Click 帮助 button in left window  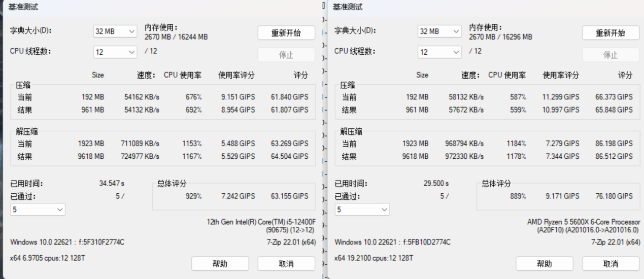click(x=220, y=264)
